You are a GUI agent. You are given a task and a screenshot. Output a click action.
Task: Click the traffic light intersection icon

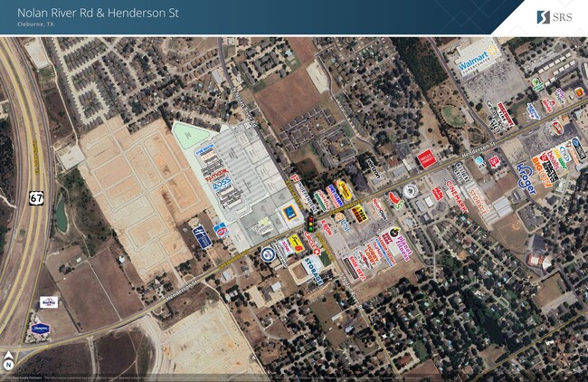point(310,224)
